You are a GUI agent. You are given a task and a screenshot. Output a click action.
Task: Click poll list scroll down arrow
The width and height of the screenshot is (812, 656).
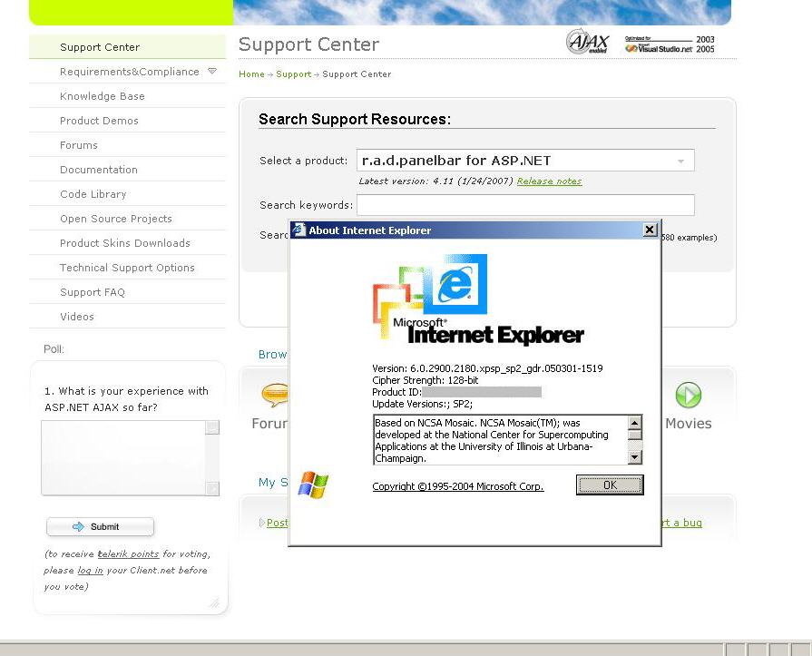(x=212, y=488)
